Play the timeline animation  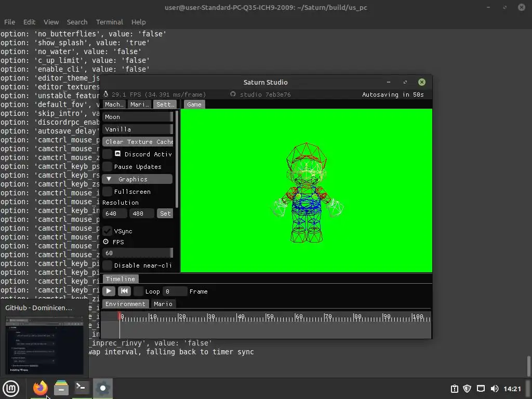109,291
